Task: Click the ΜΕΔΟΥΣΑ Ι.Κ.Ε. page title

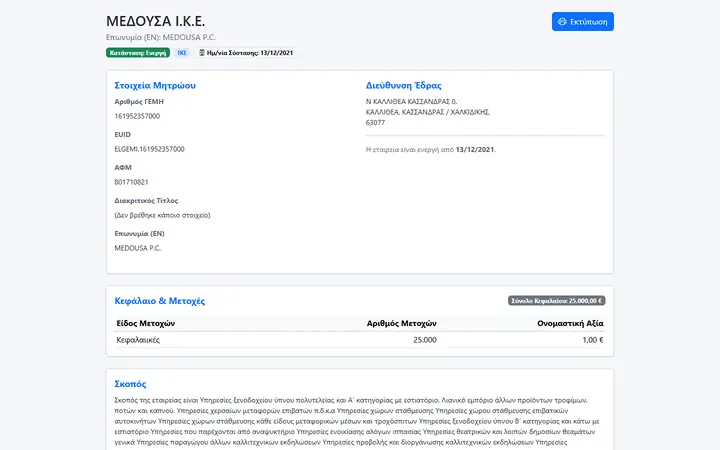Action: pyautogui.click(x=156, y=21)
